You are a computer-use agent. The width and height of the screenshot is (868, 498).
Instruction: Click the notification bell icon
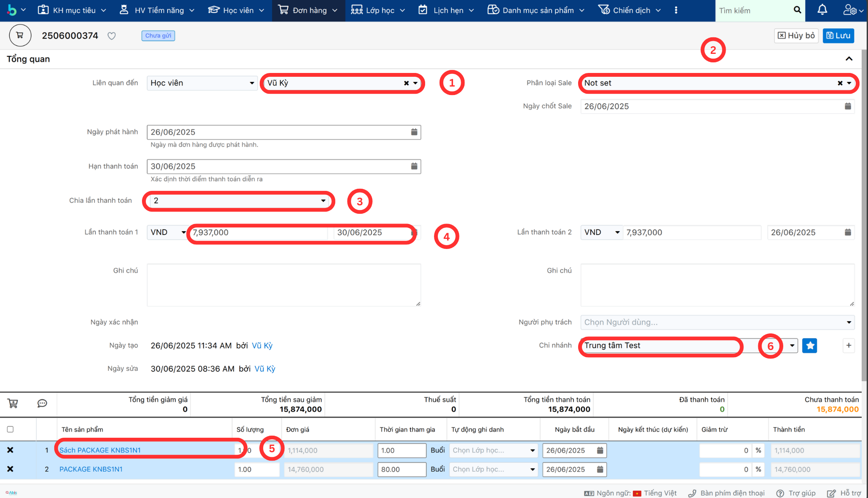[x=822, y=10]
